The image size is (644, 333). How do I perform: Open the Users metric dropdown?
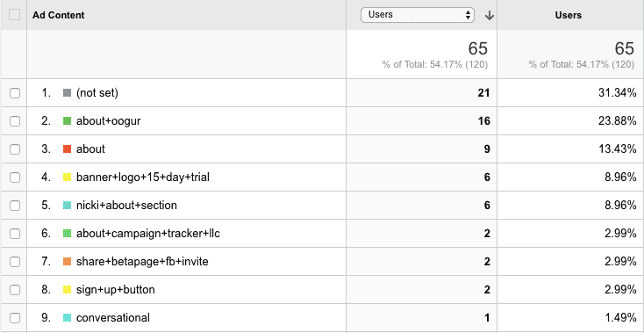click(x=418, y=15)
